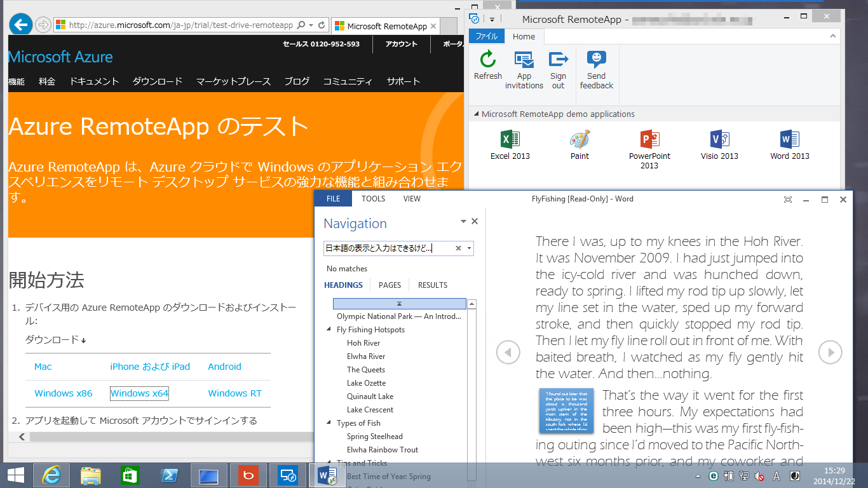Click アカウント link on Azure page

[402, 44]
